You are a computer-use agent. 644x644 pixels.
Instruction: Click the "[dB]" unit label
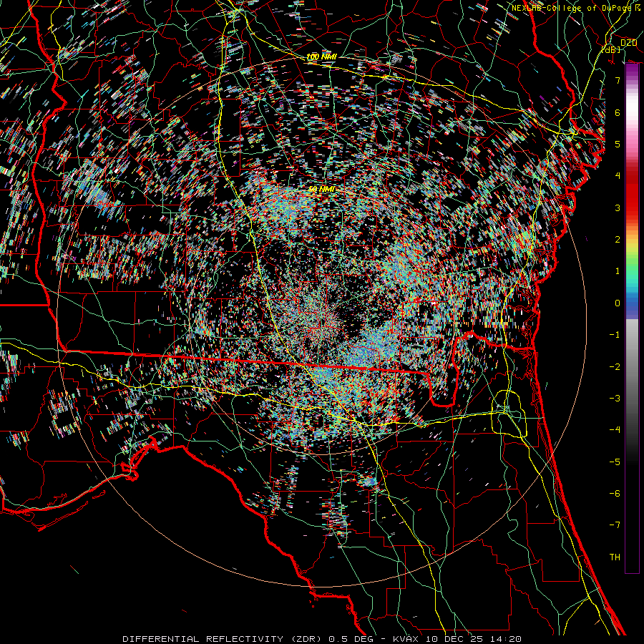[x=611, y=49]
